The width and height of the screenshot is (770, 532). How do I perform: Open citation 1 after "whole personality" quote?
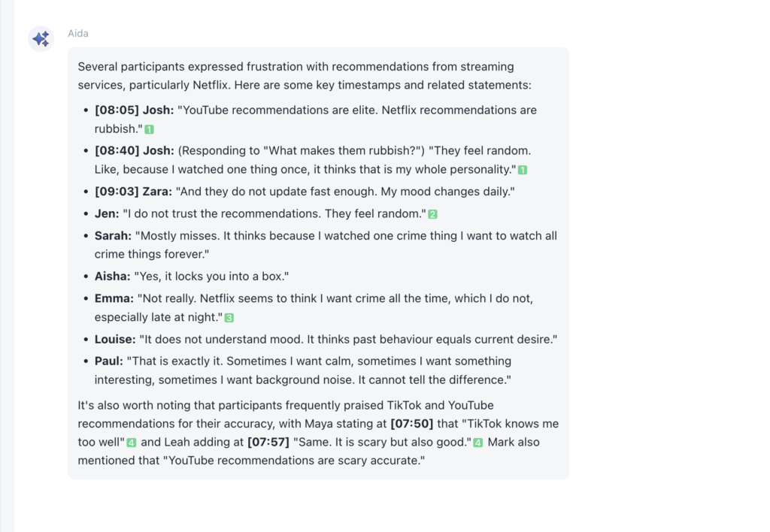pos(523,171)
